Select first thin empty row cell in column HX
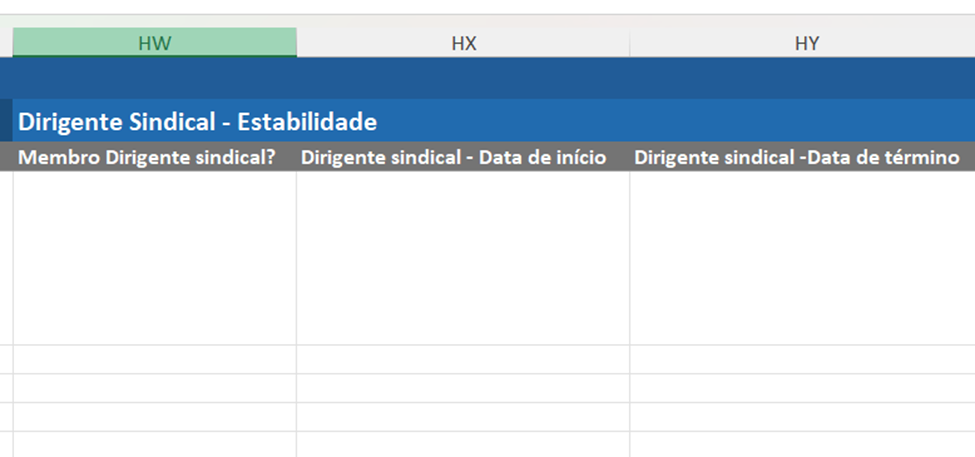Screen dimensions: 975x457 463,360
